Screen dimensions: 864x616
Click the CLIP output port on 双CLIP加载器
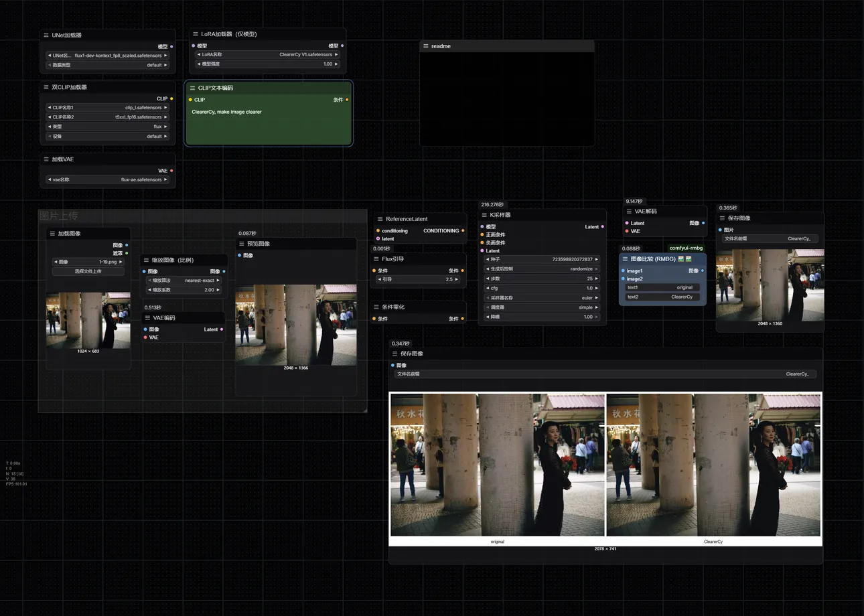(x=171, y=98)
